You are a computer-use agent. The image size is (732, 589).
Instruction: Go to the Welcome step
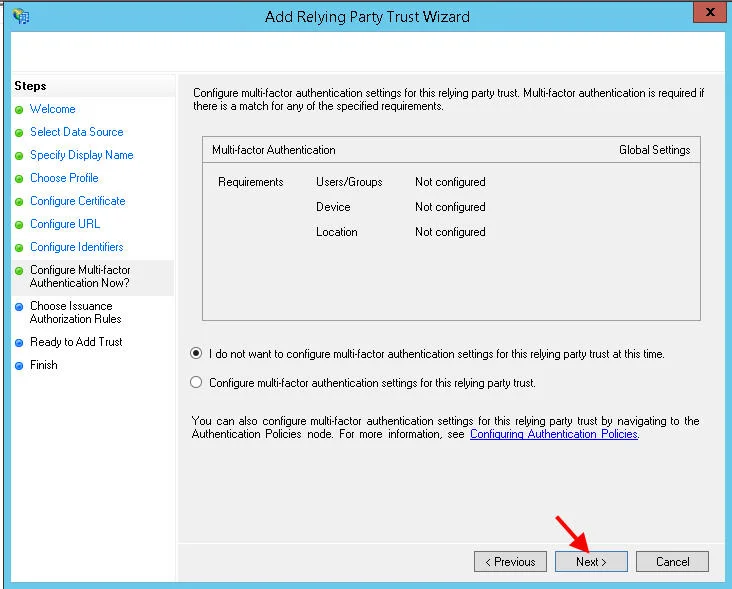[53, 109]
